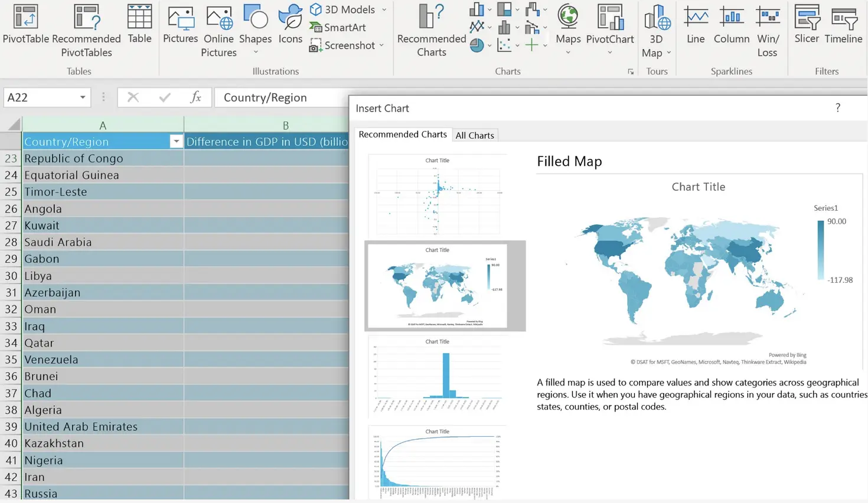Click the Screenshot tool
The height and width of the screenshot is (503, 868).
[342, 45]
